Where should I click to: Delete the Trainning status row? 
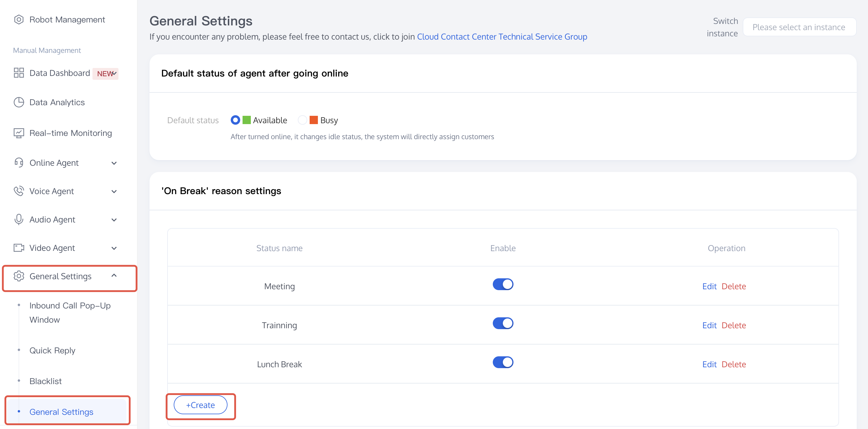point(734,325)
